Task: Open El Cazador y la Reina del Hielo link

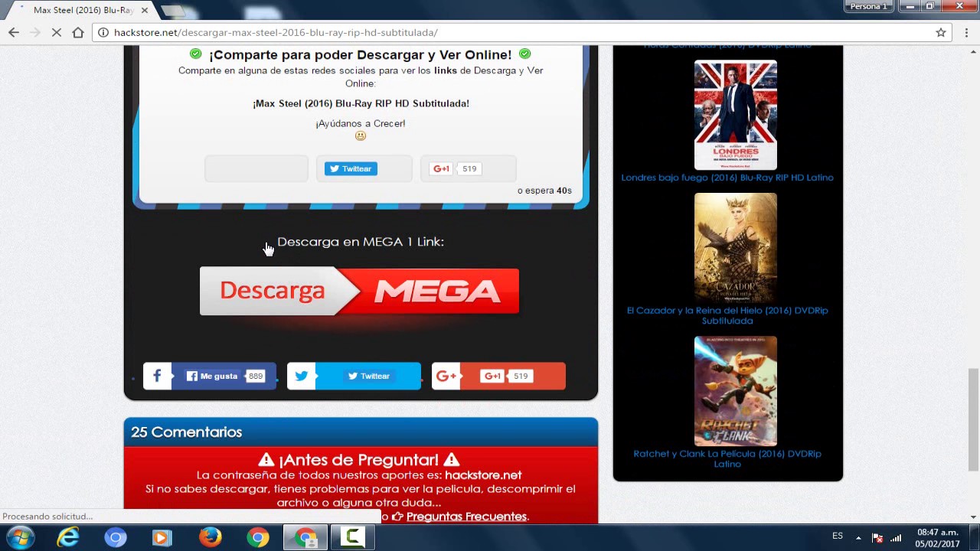Action: [727, 315]
